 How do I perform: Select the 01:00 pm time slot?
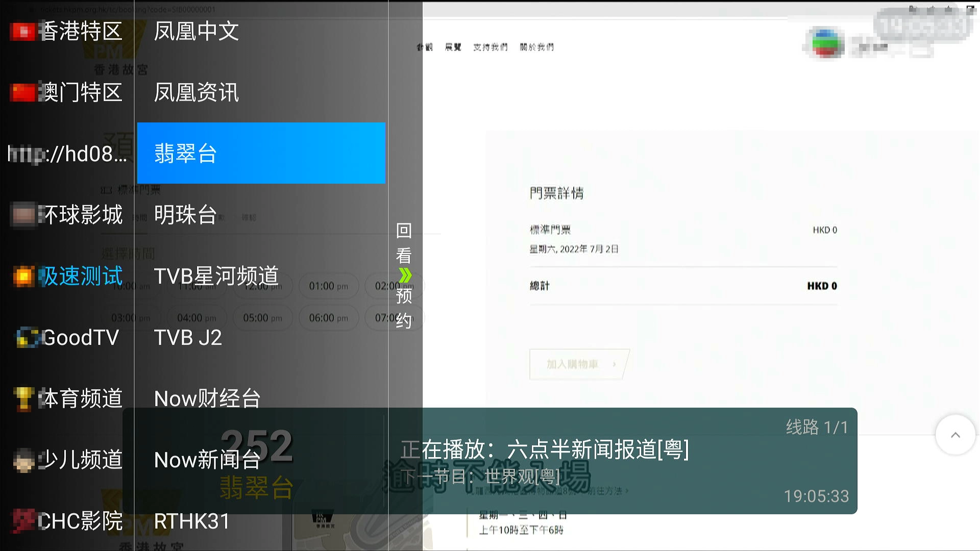pyautogui.click(x=328, y=286)
